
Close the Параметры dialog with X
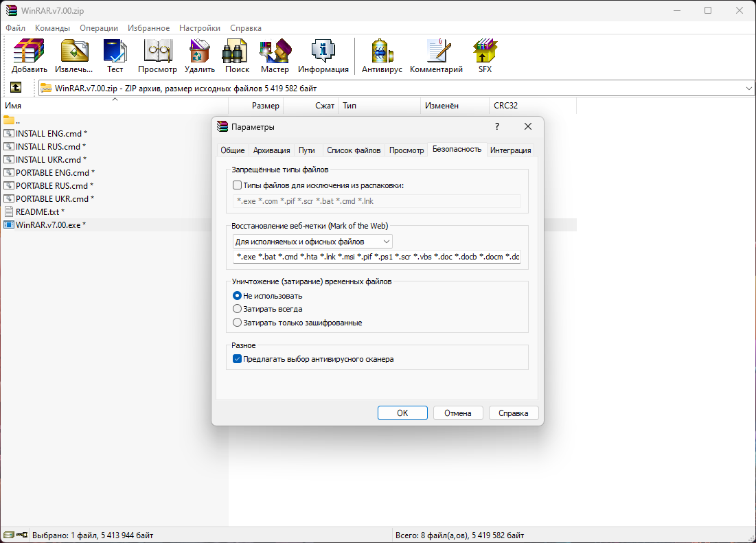tap(528, 126)
